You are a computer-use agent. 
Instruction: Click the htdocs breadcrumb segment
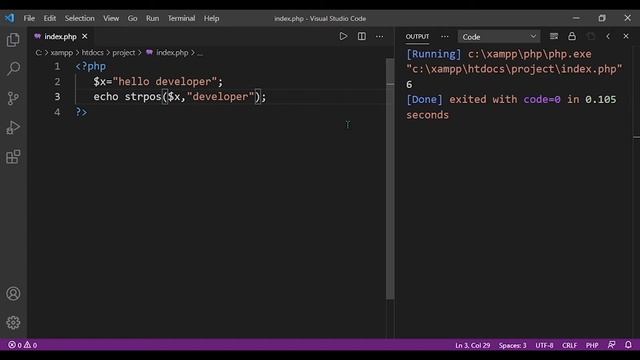[93, 53]
